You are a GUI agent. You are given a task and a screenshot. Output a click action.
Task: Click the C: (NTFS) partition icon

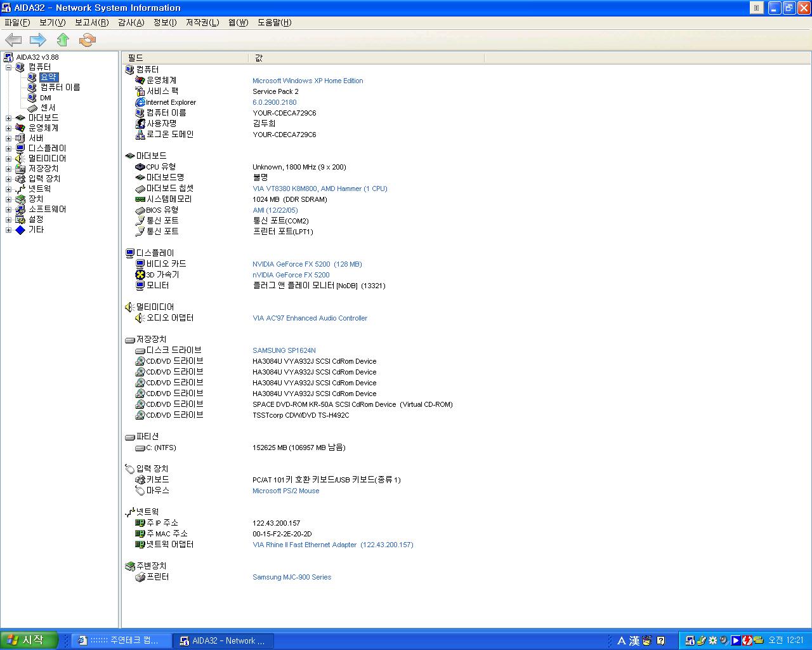140,448
